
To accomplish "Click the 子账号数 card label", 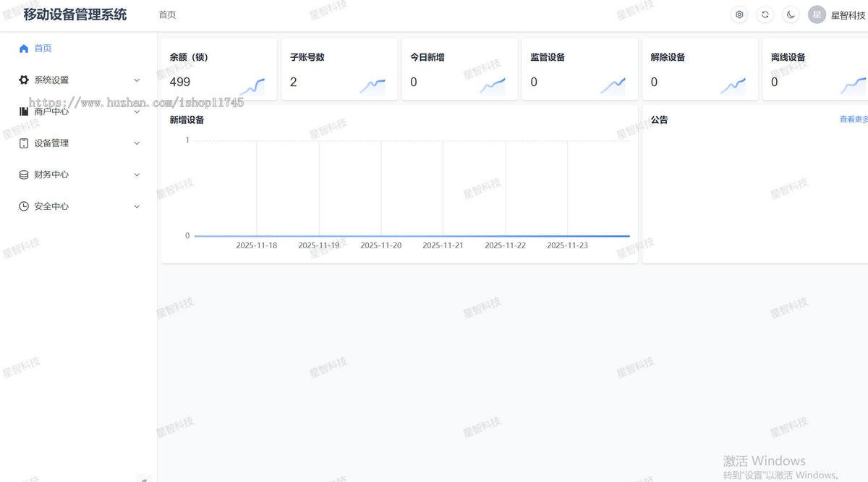I will [x=307, y=57].
